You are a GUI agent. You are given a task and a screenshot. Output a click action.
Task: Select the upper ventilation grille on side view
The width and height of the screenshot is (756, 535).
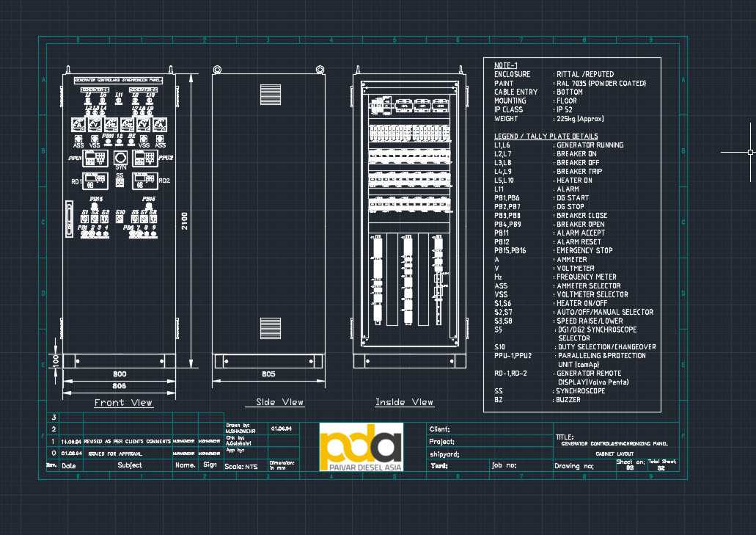[x=271, y=95]
